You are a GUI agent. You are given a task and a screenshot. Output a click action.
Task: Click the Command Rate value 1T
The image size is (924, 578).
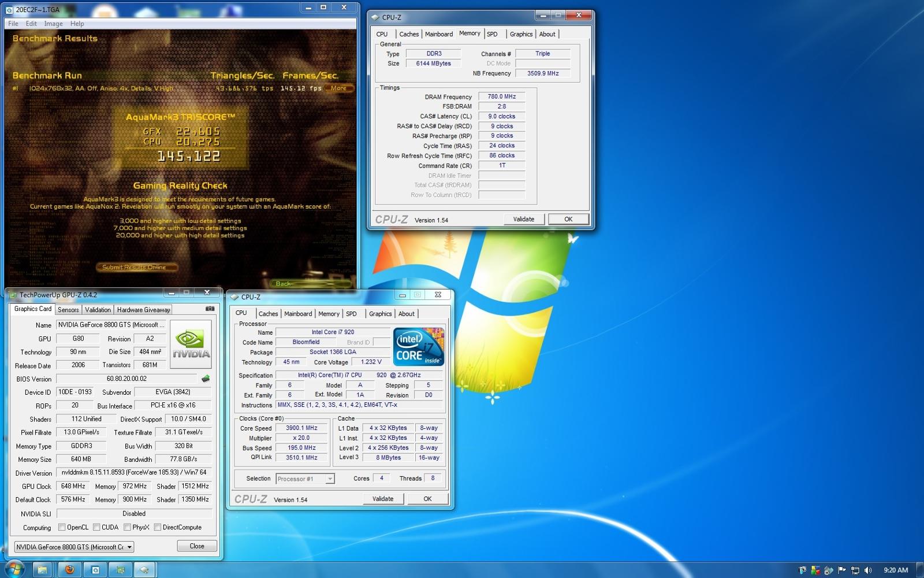[501, 165]
